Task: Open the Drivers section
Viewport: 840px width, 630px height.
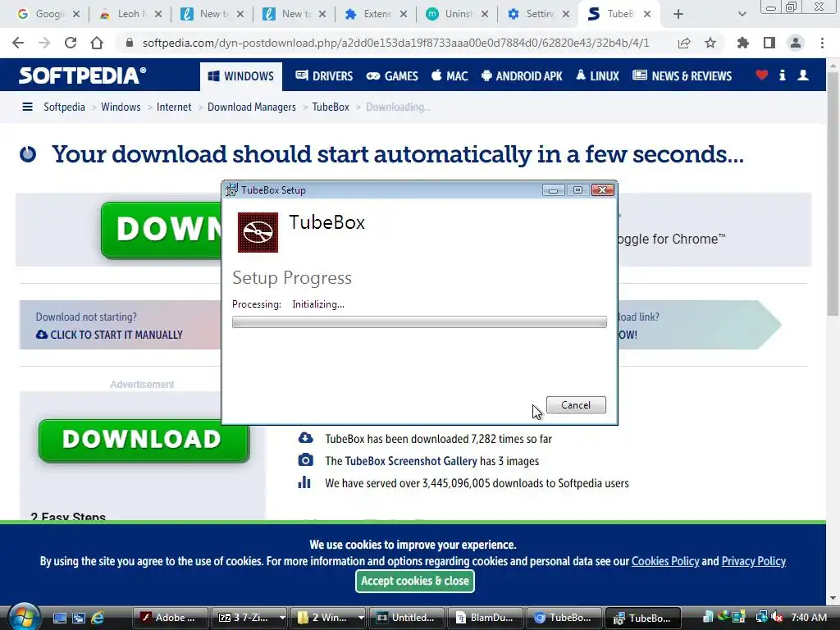Action: (x=324, y=76)
